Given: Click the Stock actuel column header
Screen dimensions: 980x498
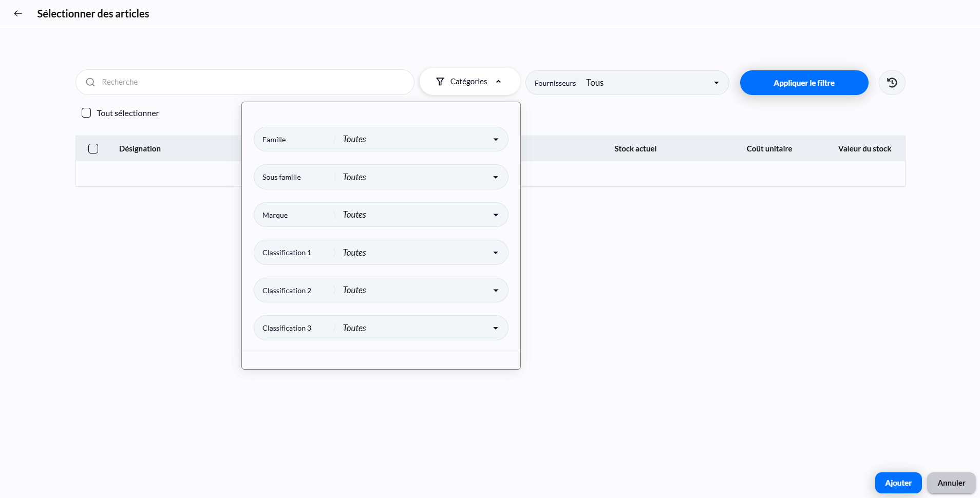Looking at the screenshot, I should point(635,149).
